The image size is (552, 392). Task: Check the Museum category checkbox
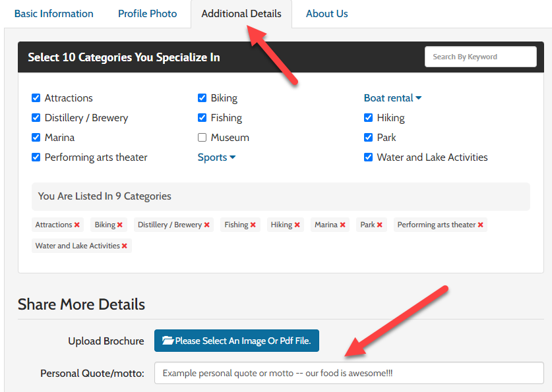pyautogui.click(x=202, y=138)
